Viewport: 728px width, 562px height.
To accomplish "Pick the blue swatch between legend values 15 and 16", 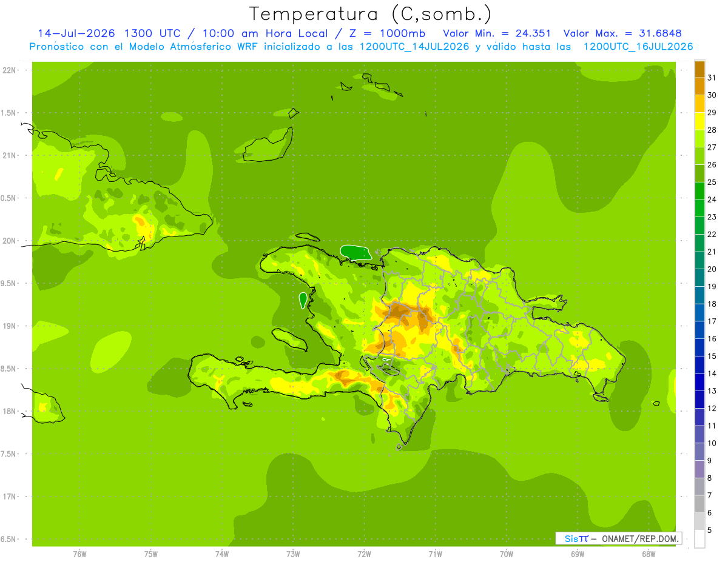I will (699, 347).
